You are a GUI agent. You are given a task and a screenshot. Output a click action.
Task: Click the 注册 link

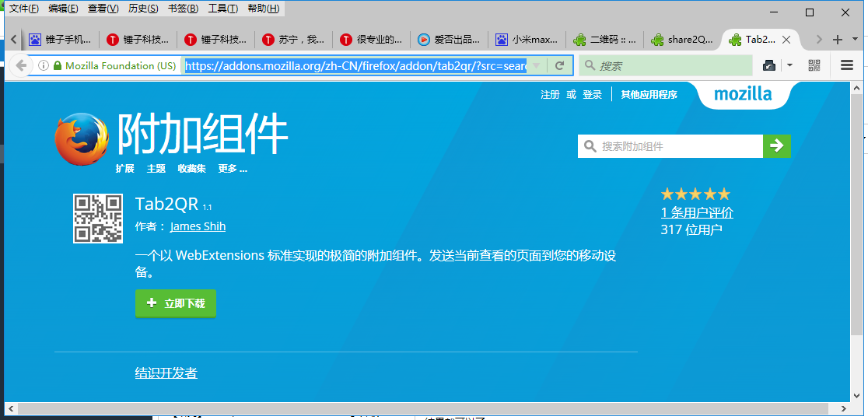tap(550, 95)
